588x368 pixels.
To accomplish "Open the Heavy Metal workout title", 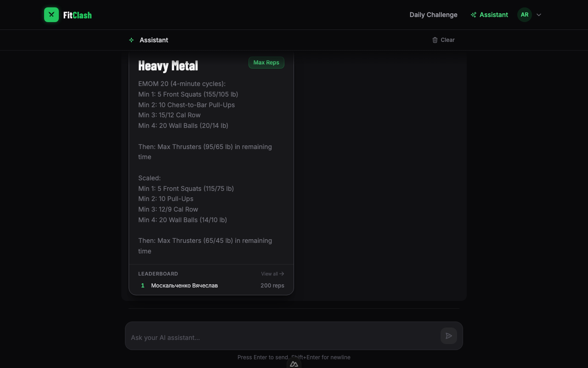I will pos(168,66).
